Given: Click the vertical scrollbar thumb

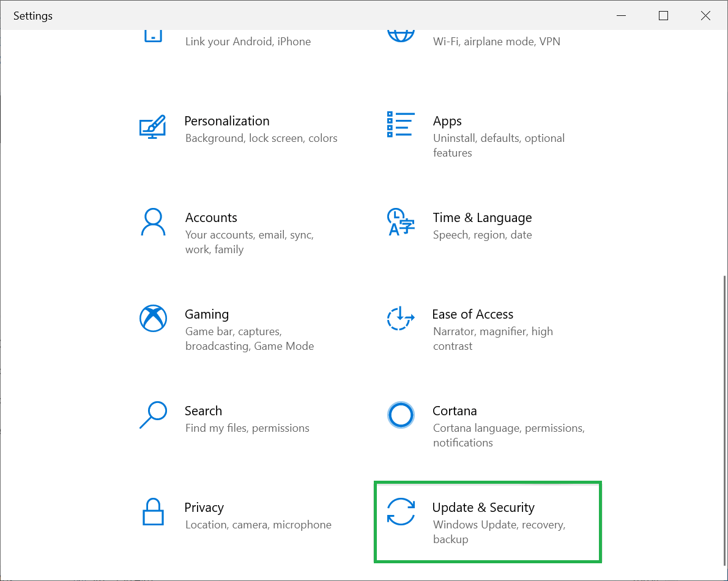Looking at the screenshot, I should pyautogui.click(x=724, y=420).
